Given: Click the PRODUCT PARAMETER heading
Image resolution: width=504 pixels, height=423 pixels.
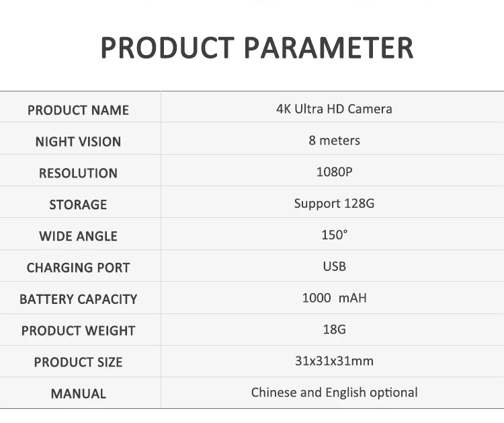Looking at the screenshot, I should click(257, 48).
